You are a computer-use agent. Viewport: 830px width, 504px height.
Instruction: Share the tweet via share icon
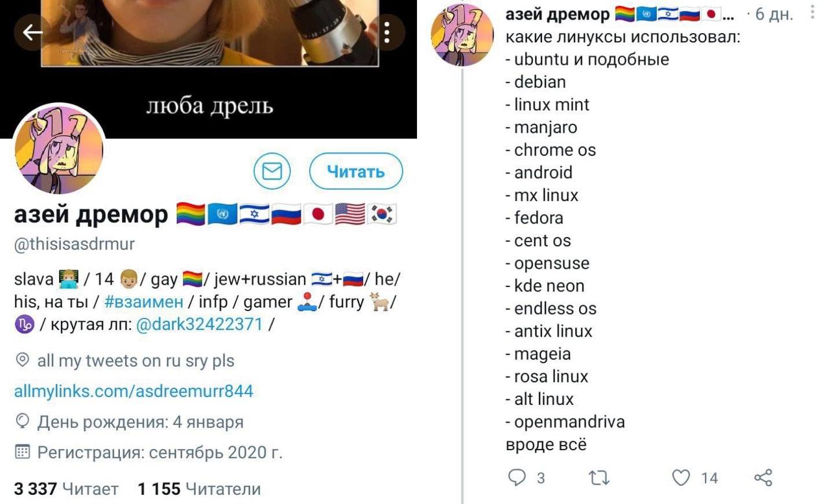click(x=763, y=478)
